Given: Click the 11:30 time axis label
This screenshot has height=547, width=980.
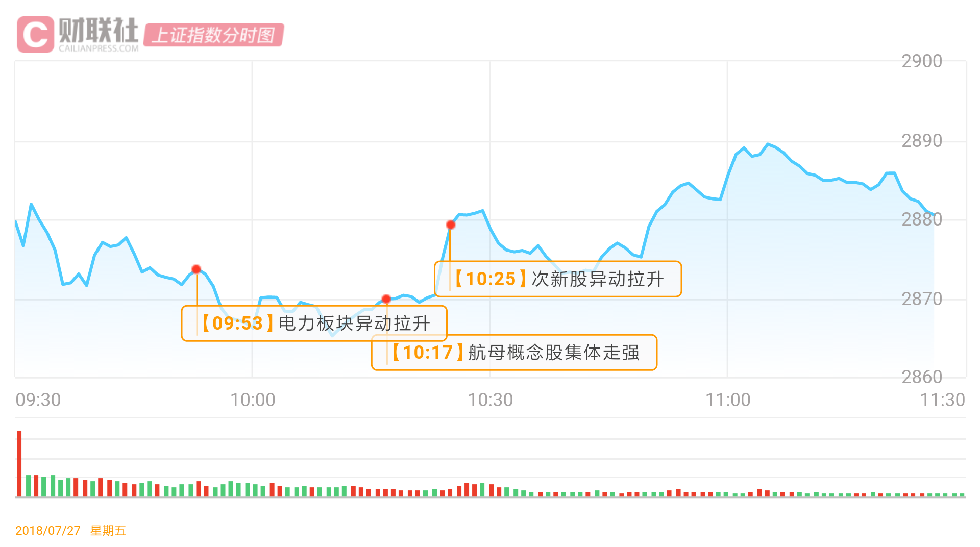Looking at the screenshot, I should pos(942,400).
